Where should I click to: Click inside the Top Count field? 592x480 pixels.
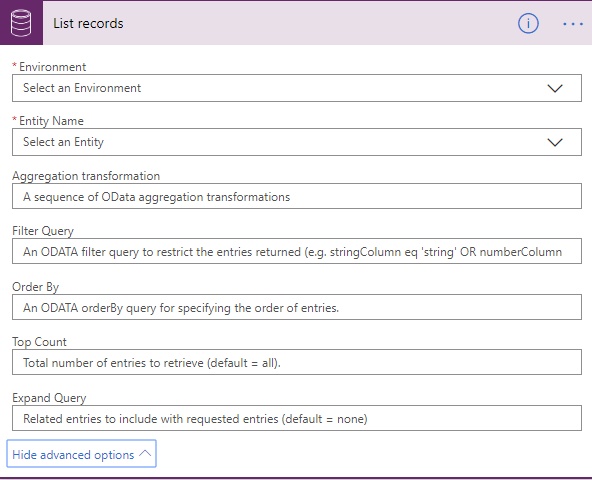[297, 362]
